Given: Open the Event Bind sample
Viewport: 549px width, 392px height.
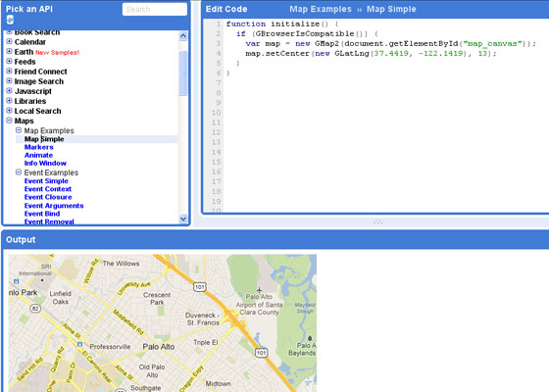Looking at the screenshot, I should [42, 214].
